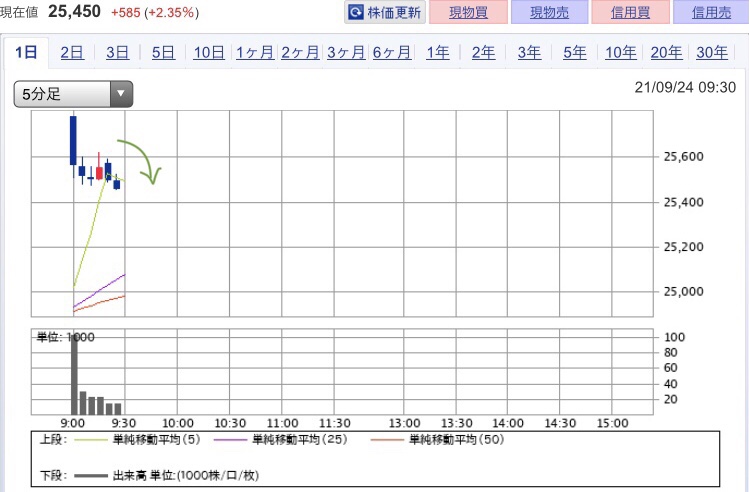View the 5年 chart range

click(x=575, y=52)
